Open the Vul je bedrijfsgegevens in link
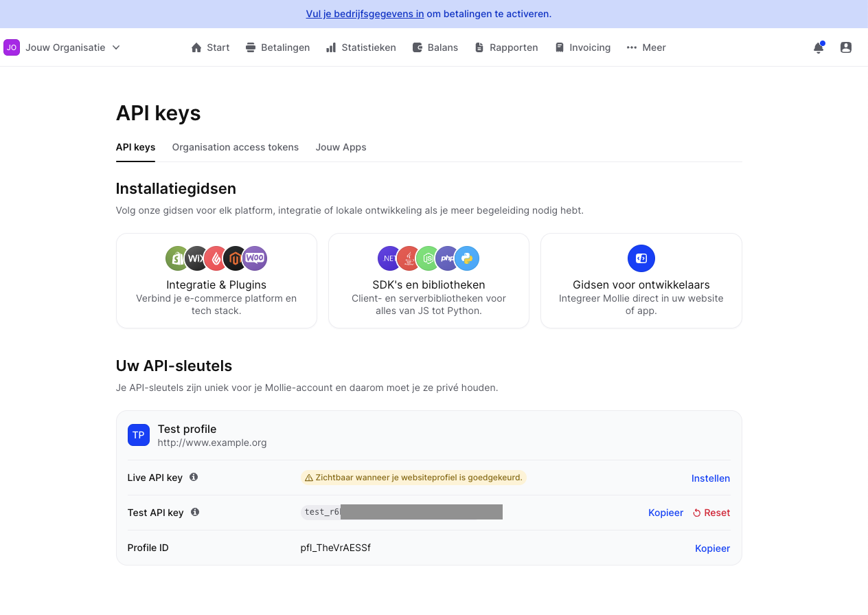Screen dimensions: 868x615 (x=365, y=13)
